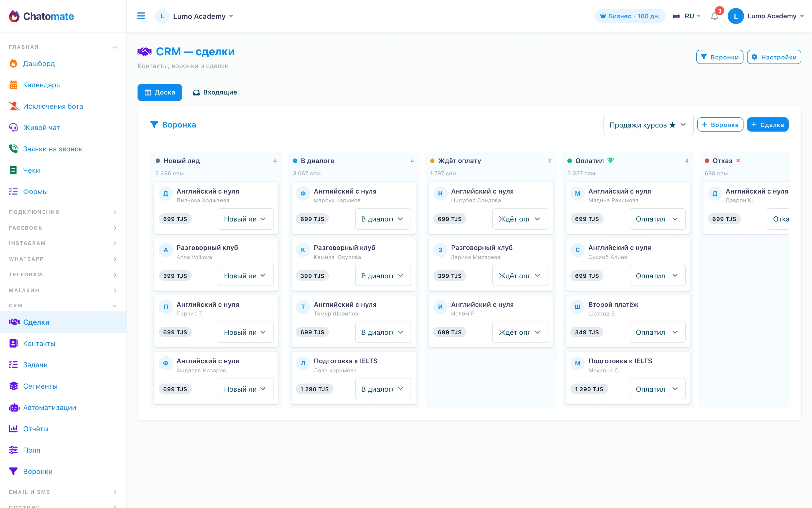Click the Forms checklist icon
Screen dimensions: 812x508
[x=13, y=191]
